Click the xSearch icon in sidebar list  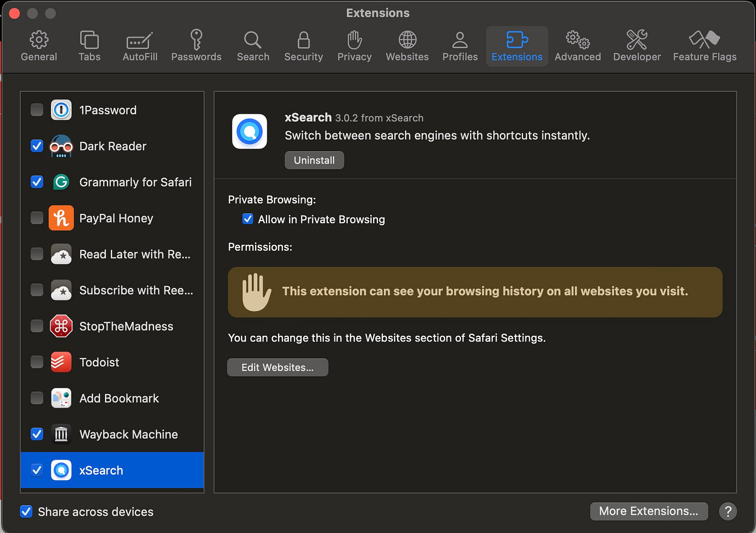click(x=61, y=470)
